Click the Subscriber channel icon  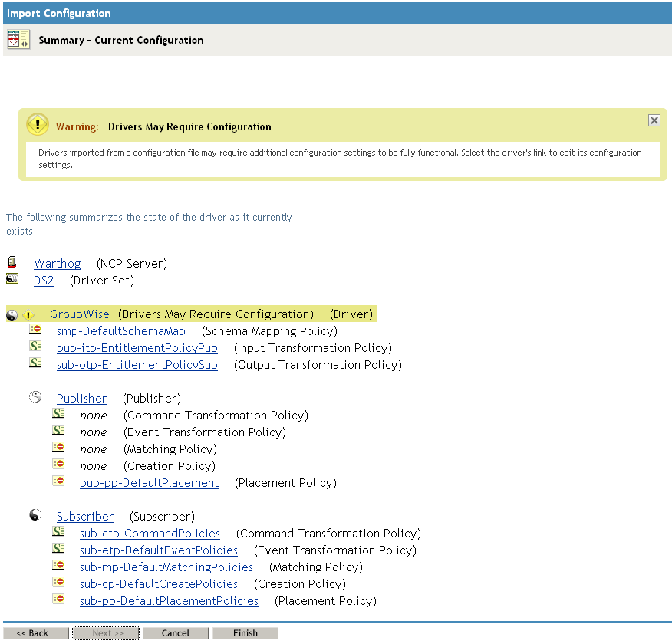click(x=35, y=514)
